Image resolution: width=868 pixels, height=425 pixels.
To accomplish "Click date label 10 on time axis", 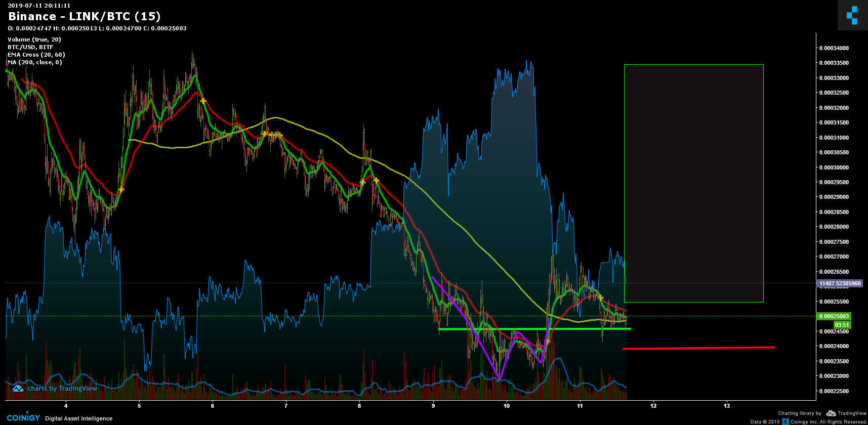I will [x=507, y=406].
